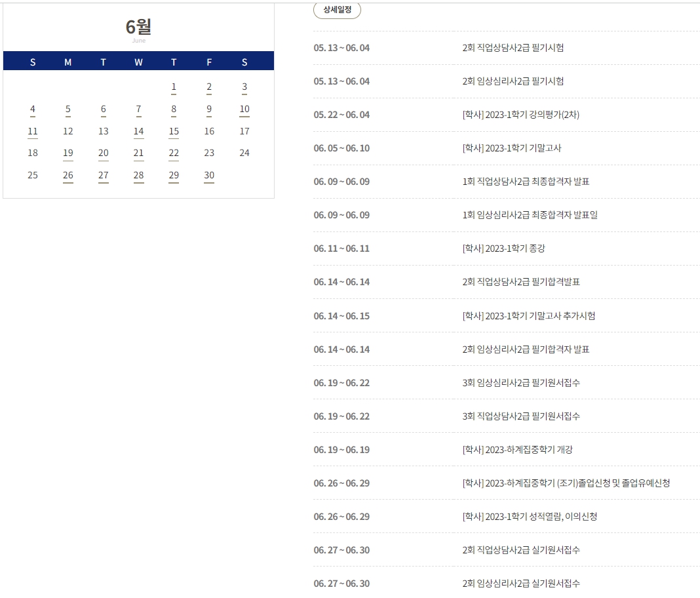The width and height of the screenshot is (700, 598).
Task: Open 2회 직업상담사2급 필기시험 schedule entry
Action: click(x=513, y=48)
